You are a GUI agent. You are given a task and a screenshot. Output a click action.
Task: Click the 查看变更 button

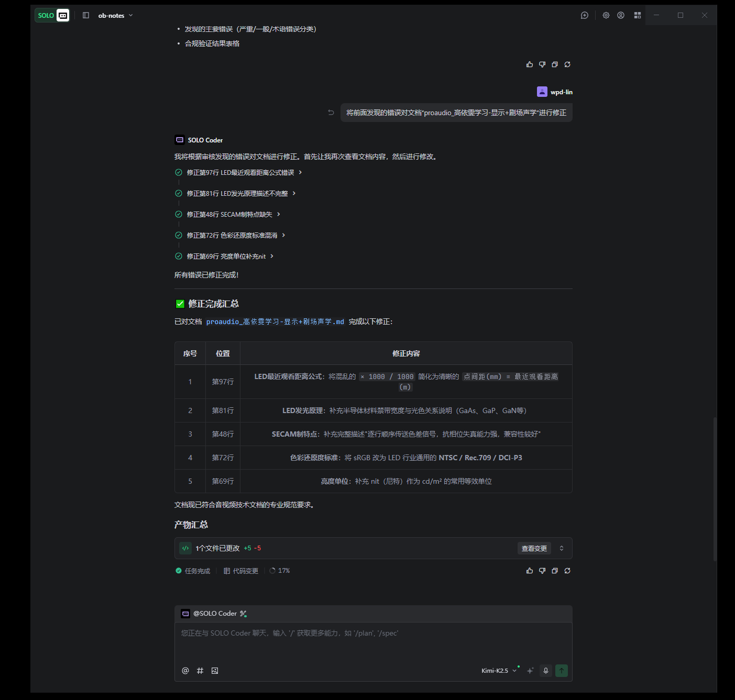click(534, 548)
